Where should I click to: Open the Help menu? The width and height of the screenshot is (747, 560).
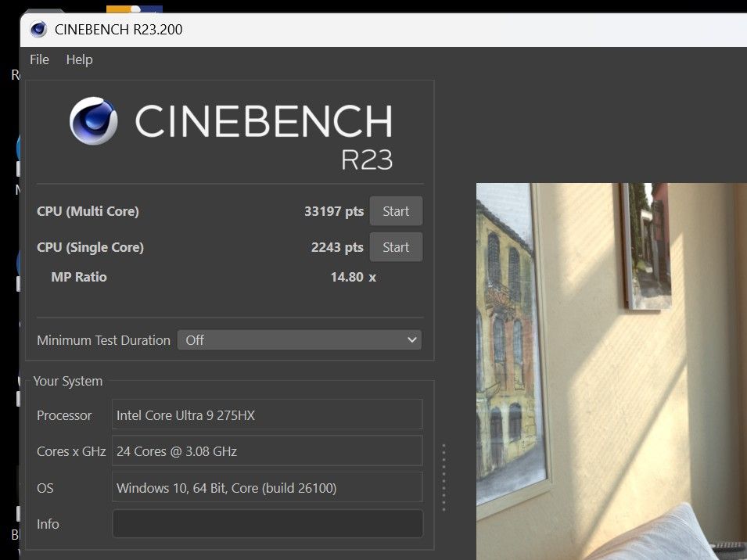[x=79, y=59]
